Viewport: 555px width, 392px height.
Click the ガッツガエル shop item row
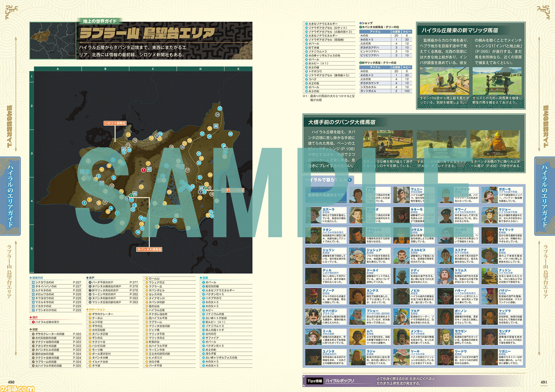coord(385,91)
